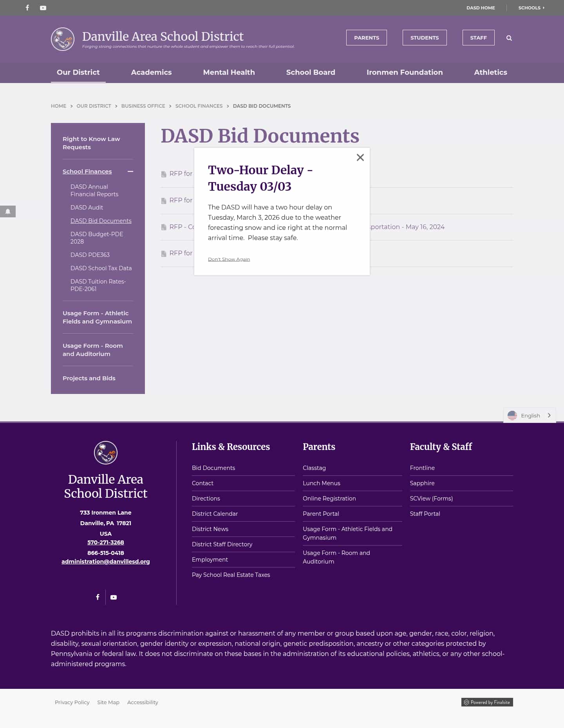
Task: Open Pay School Real Estate Taxes
Action: click(231, 575)
